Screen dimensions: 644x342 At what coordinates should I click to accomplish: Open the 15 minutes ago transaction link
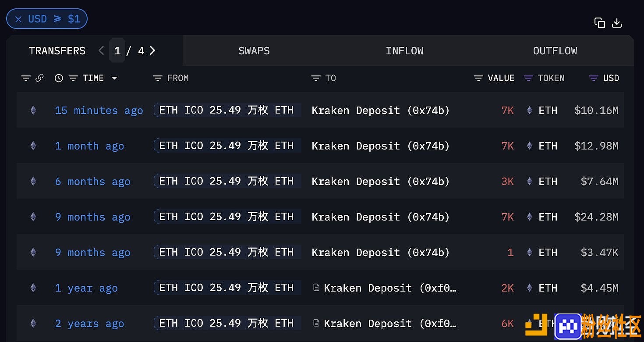99,110
